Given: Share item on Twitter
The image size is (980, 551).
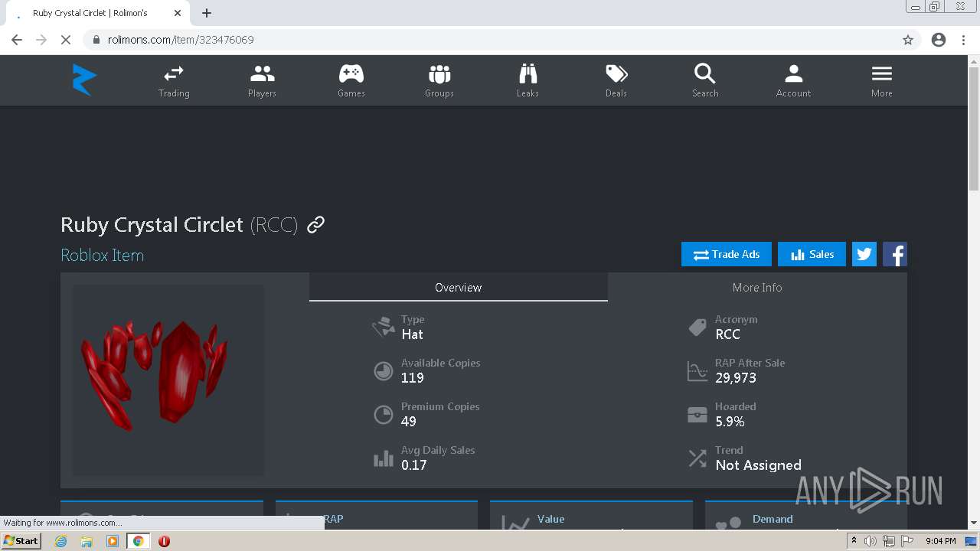Looking at the screenshot, I should pyautogui.click(x=864, y=254).
